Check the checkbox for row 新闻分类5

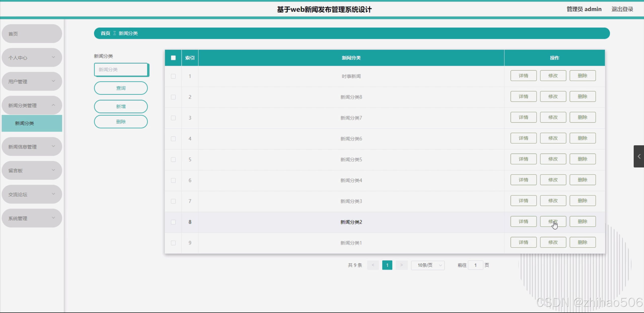(x=173, y=159)
